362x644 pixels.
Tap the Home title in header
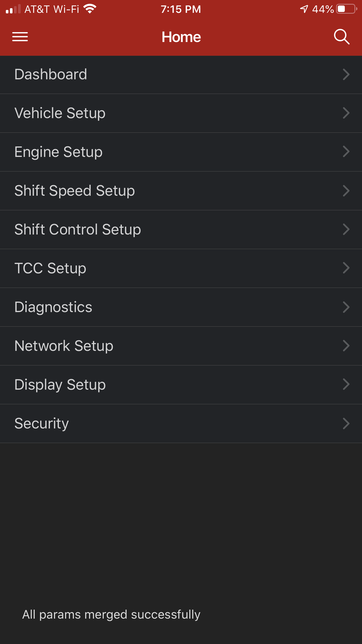point(181,37)
